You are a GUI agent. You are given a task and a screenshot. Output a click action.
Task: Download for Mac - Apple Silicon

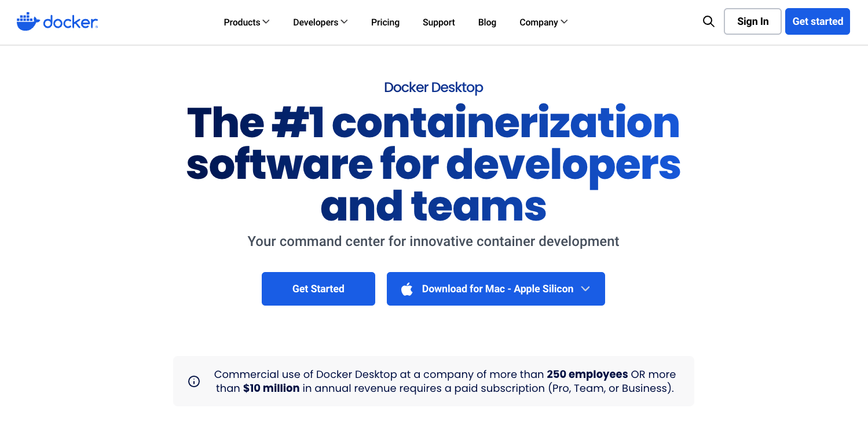(x=496, y=289)
